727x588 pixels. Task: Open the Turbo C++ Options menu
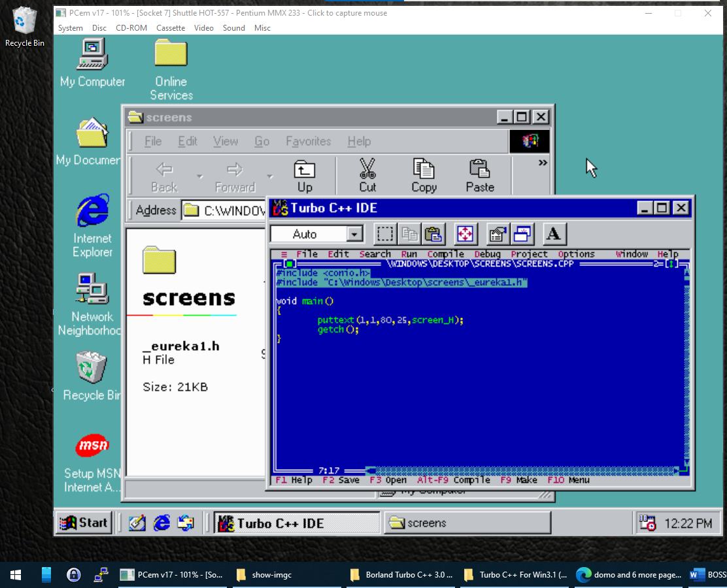(577, 254)
